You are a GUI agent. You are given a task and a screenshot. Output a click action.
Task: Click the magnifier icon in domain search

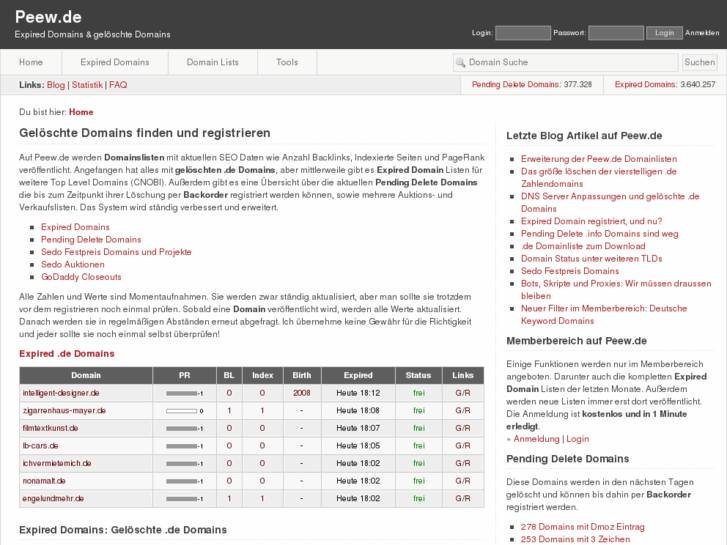click(x=461, y=62)
